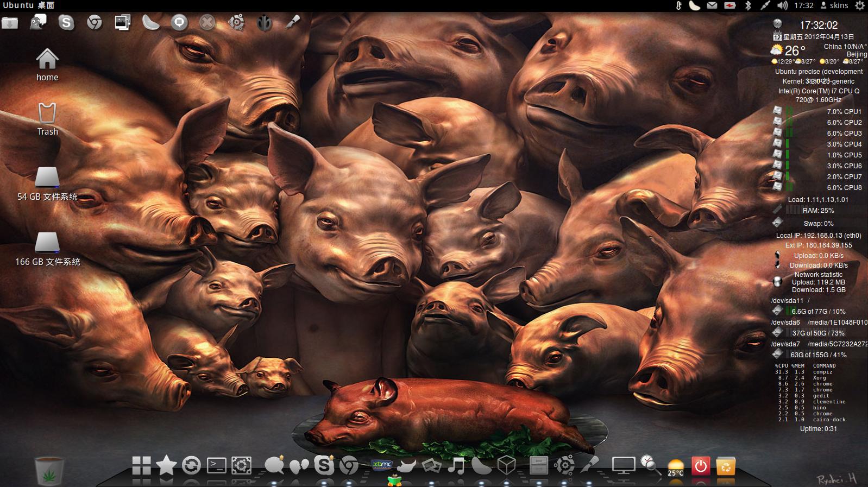The width and height of the screenshot is (868, 487).
Task: Open Ubuntu settings gear in top launcher
Action: pos(236,23)
